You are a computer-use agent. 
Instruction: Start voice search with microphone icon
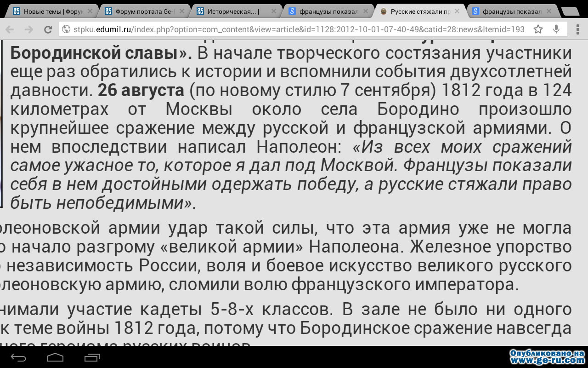[x=556, y=29]
